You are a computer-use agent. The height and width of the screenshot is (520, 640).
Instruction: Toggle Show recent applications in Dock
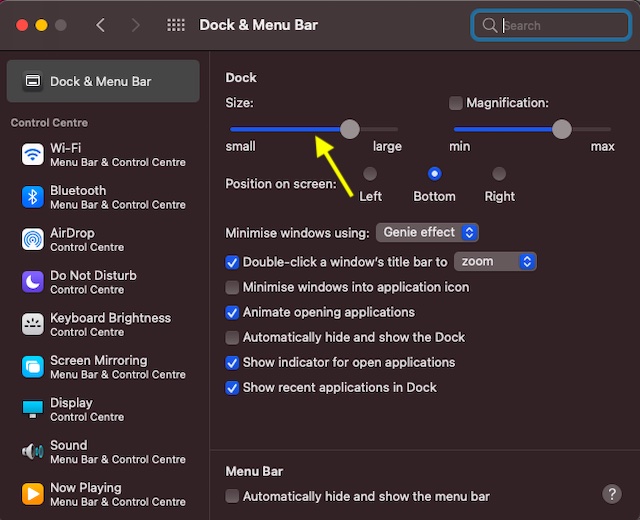(232, 388)
